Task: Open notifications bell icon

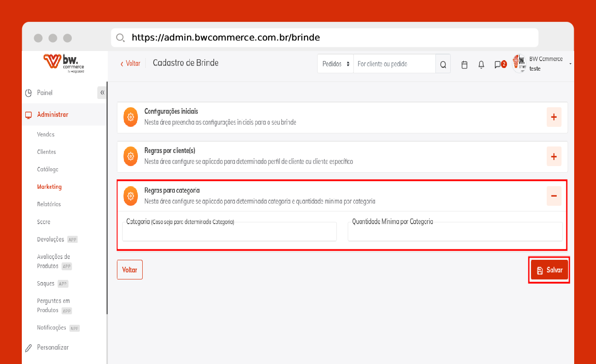Action: [x=481, y=65]
